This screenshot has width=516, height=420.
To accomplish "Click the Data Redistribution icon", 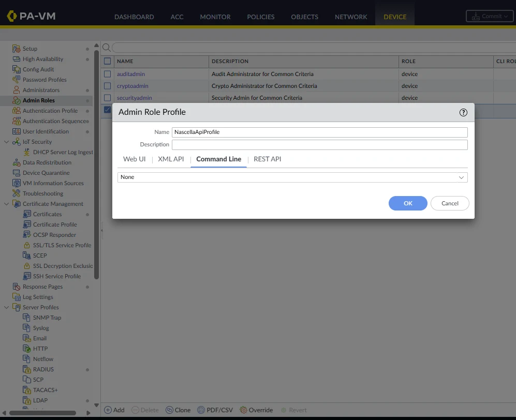I will click(16, 162).
